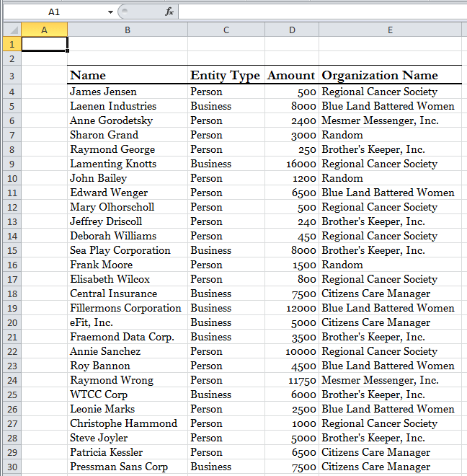
Task: Select the Deborah Williams cell
Action: pos(128,236)
